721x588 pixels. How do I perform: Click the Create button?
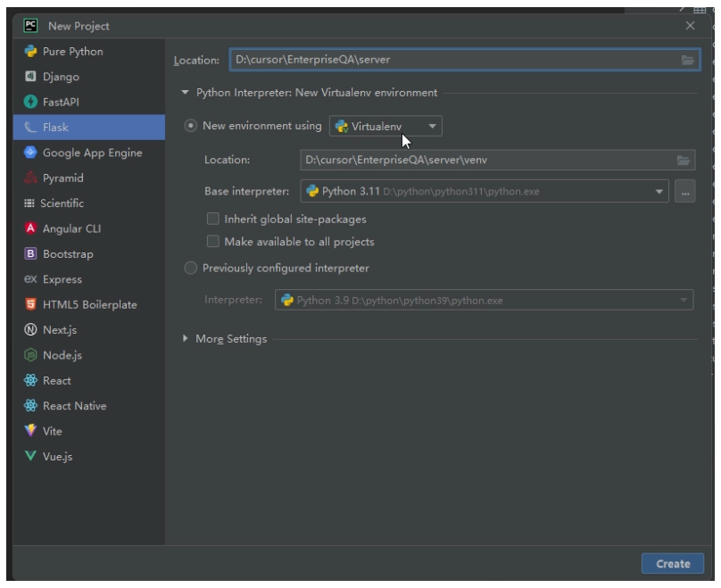672,563
